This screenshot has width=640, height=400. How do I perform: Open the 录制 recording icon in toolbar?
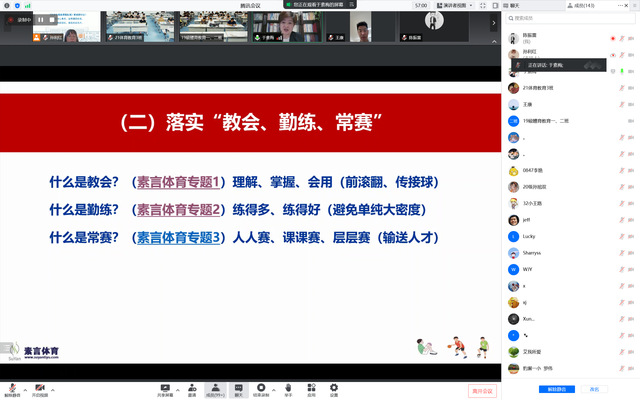point(261,387)
